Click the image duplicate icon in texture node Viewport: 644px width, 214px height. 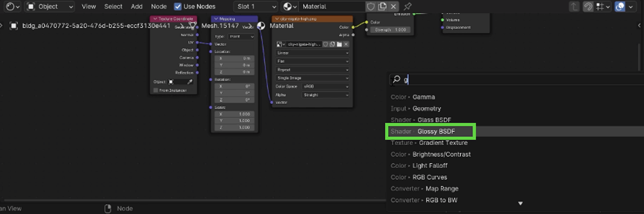[x=333, y=45]
